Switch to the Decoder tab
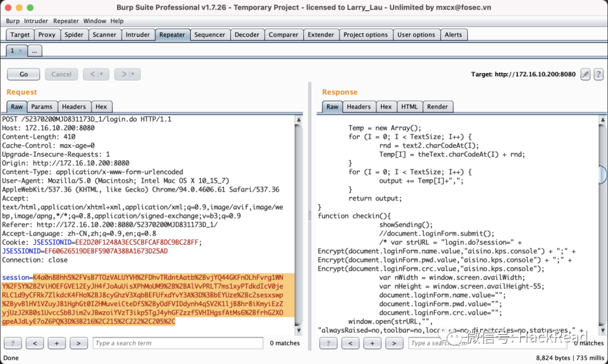Viewport: 608px width, 364px height. coord(247,34)
